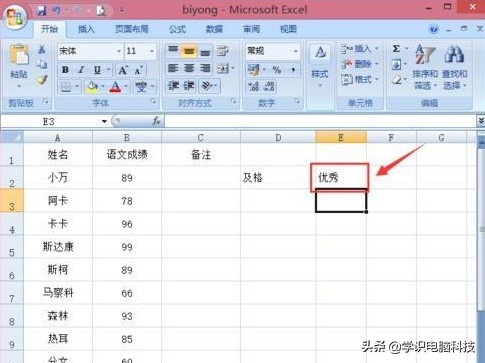
Task: Open paste options dropdown arrow
Action: pyautogui.click(x=19, y=86)
